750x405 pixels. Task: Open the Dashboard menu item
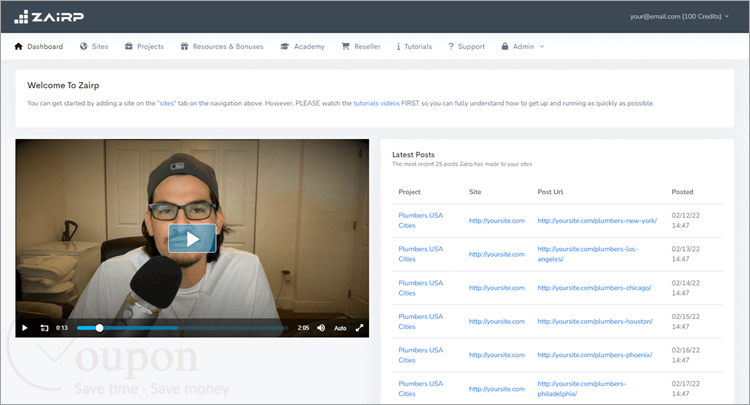click(x=39, y=46)
